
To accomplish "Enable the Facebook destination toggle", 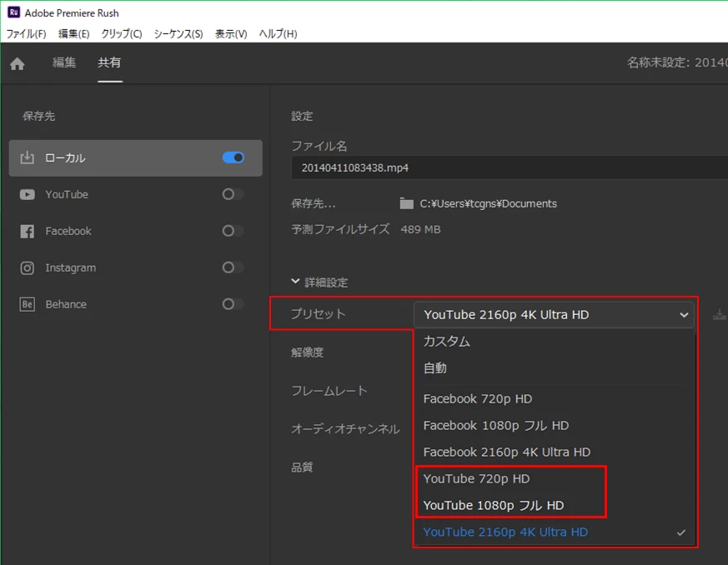I will point(233,231).
